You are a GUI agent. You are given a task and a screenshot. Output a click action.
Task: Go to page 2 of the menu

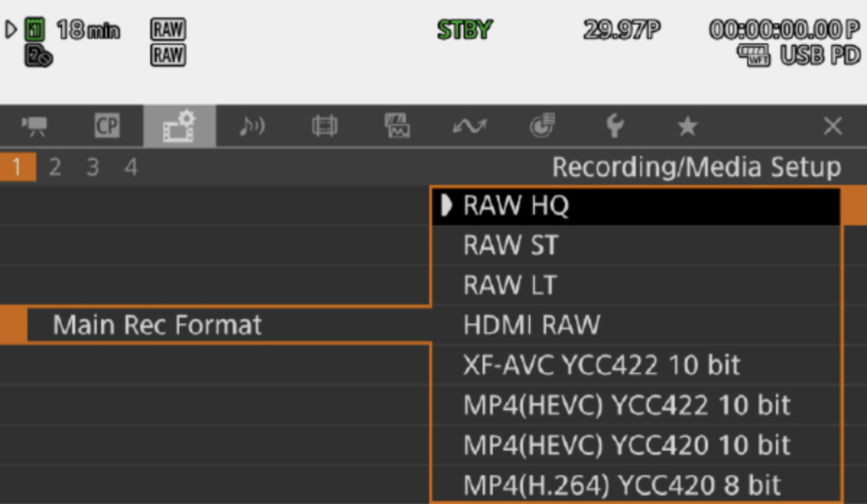click(x=54, y=168)
